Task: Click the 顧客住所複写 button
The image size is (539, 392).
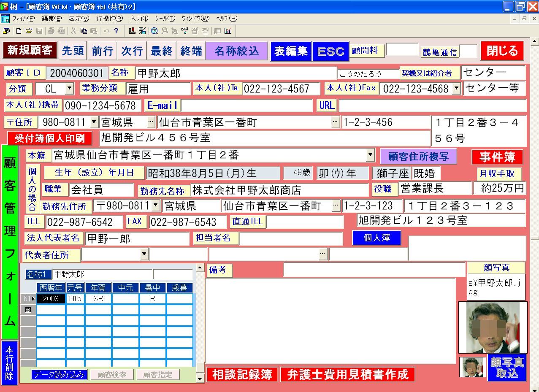Action: coord(418,157)
